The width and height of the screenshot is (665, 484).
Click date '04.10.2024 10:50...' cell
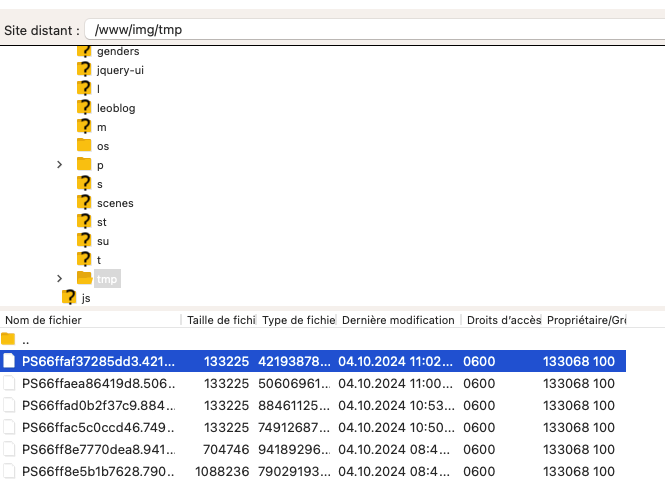396,428
